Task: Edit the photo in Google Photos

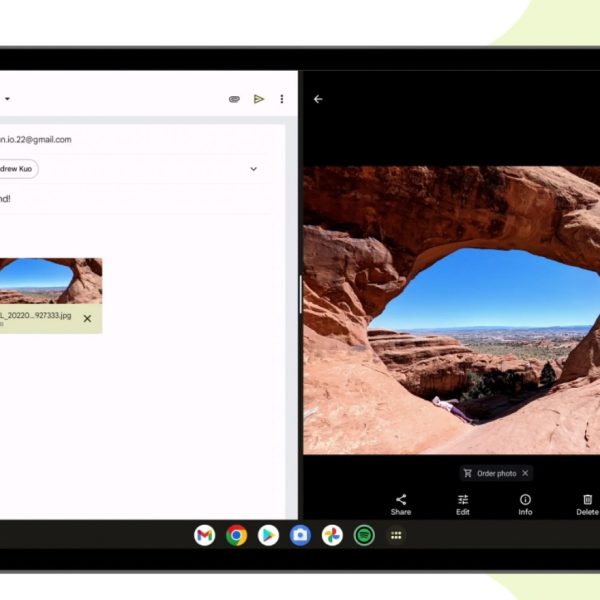Action: click(463, 505)
